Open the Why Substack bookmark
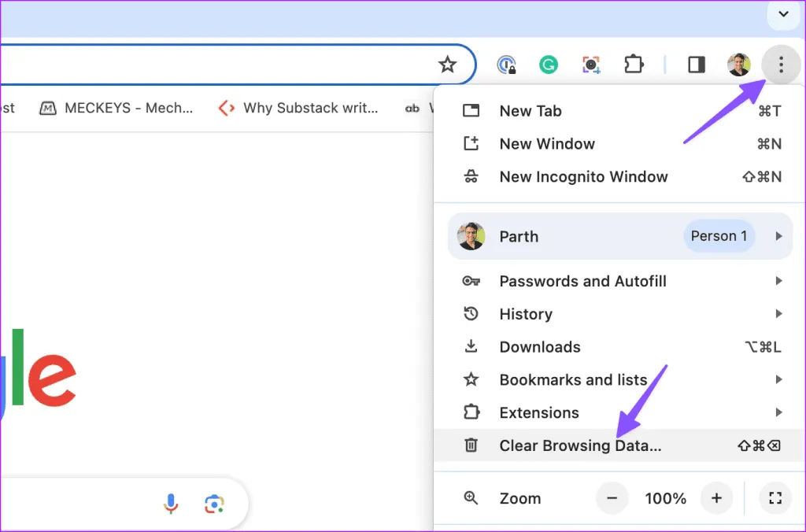Screen dimensions: 806x532 pyautogui.click(x=299, y=109)
